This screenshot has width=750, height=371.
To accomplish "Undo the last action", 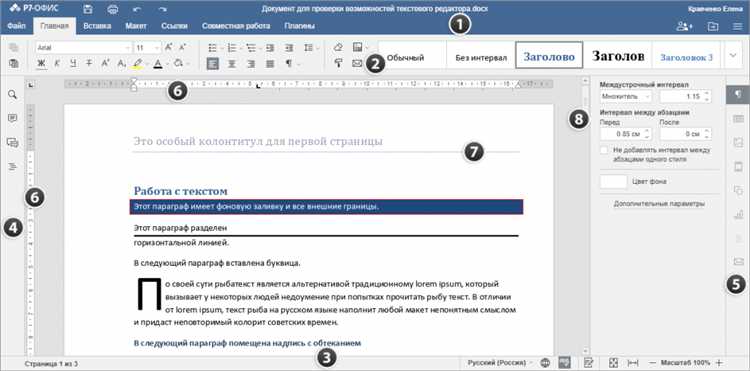I will 138,9.
